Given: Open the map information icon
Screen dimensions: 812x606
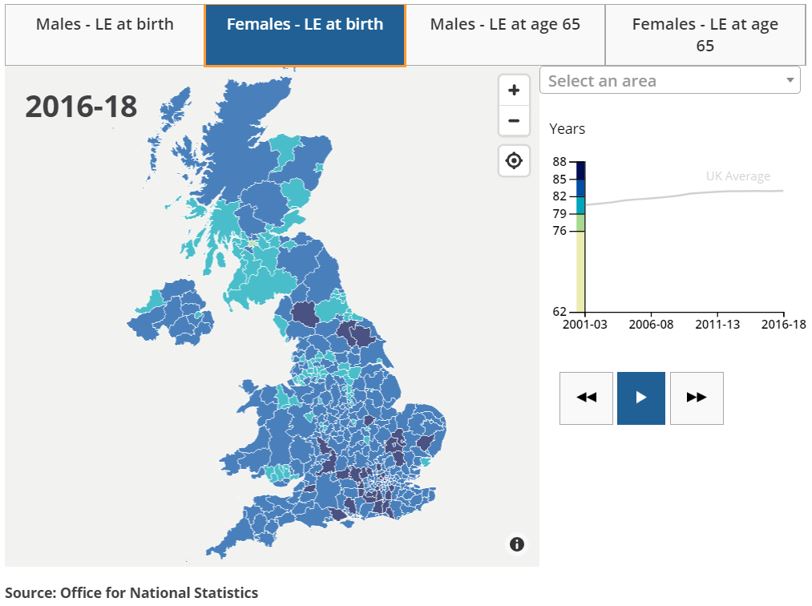Looking at the screenshot, I should (x=516, y=544).
